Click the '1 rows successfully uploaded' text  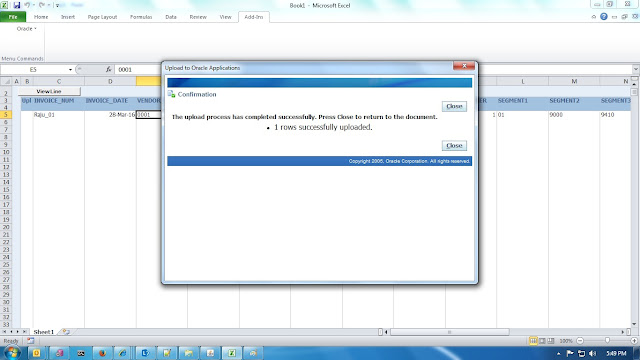[x=323, y=127]
